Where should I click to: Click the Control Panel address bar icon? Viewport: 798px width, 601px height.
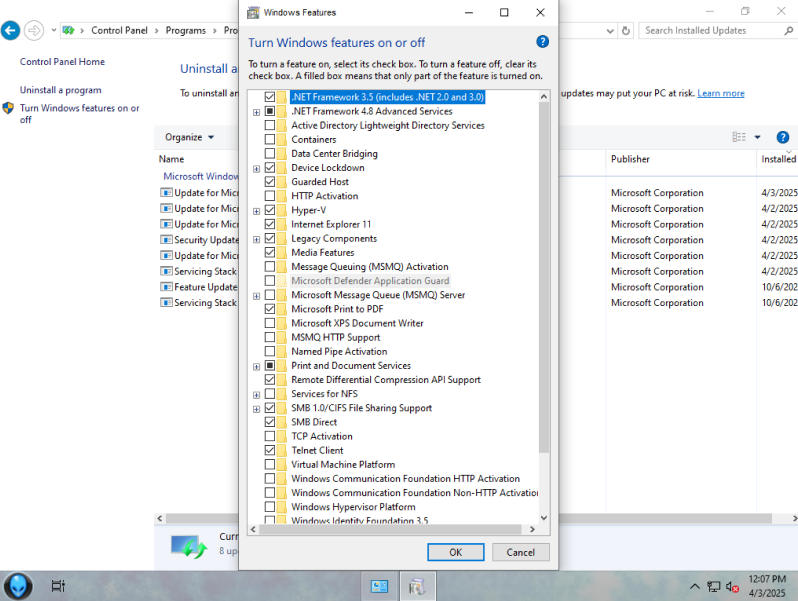[68, 31]
